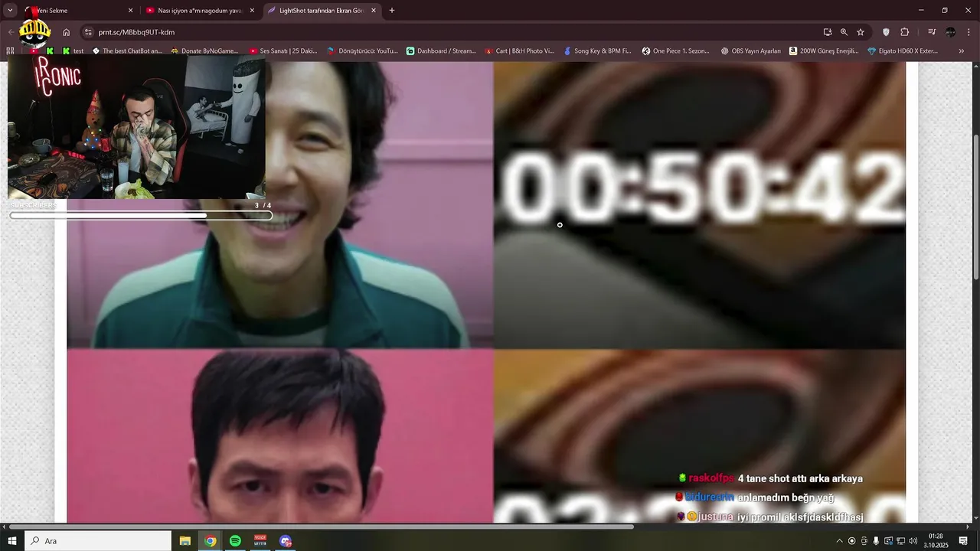Go to the browser home page
The image size is (980, 551).
click(66, 32)
